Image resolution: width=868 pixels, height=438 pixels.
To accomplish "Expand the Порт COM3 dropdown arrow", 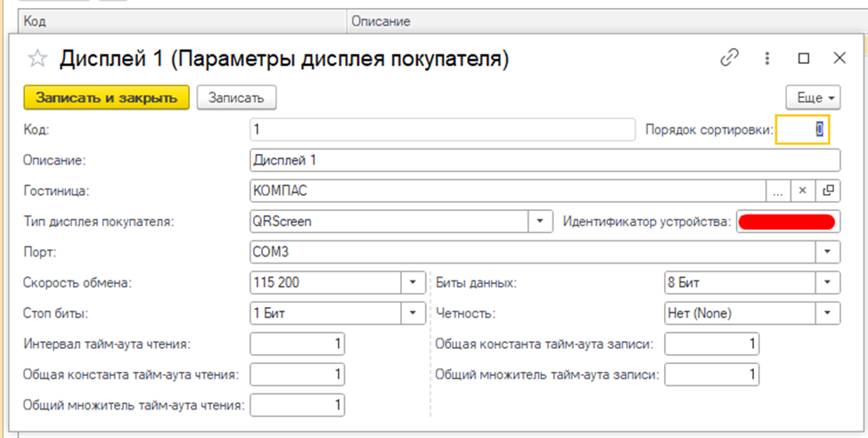I will [x=828, y=252].
